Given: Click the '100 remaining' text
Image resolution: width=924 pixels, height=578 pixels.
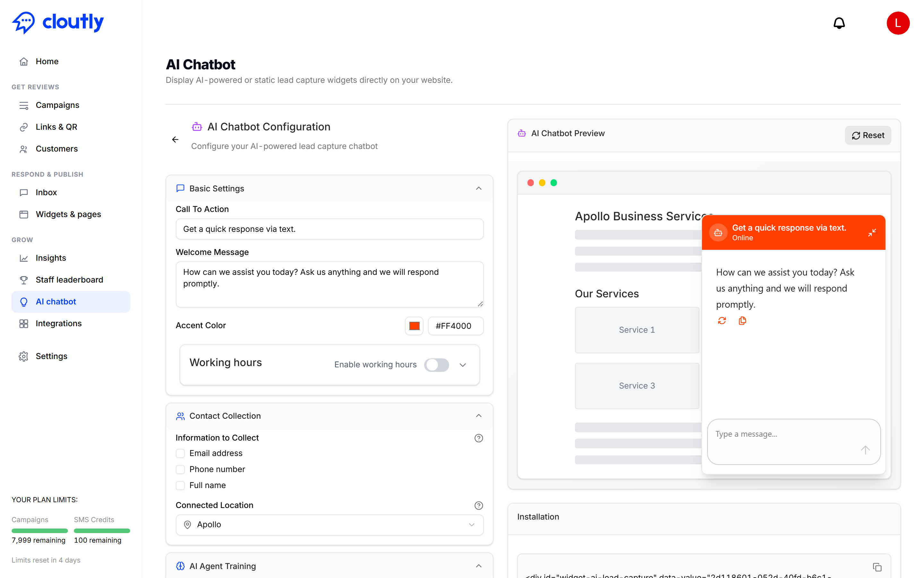Looking at the screenshot, I should pos(98,540).
